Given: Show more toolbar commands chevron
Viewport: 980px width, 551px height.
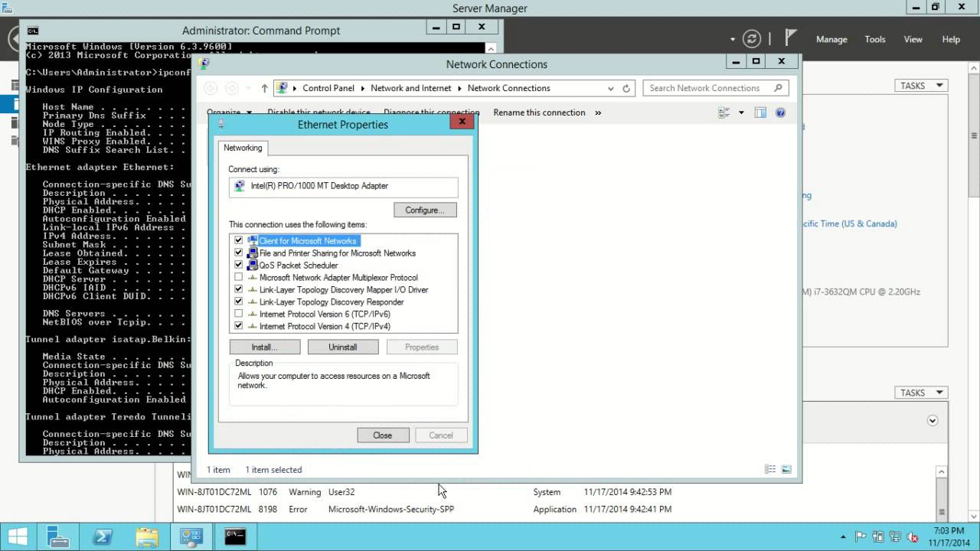Looking at the screenshot, I should [x=598, y=112].
